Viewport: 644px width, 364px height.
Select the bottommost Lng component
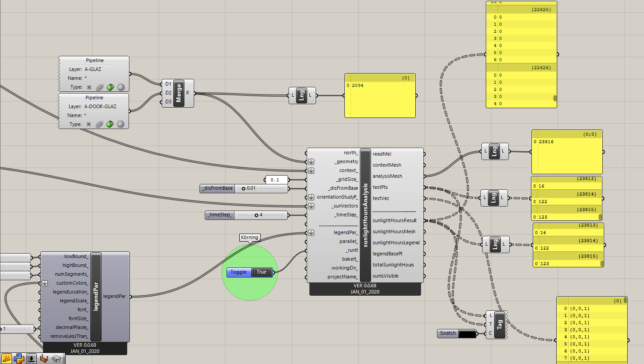pos(496,244)
